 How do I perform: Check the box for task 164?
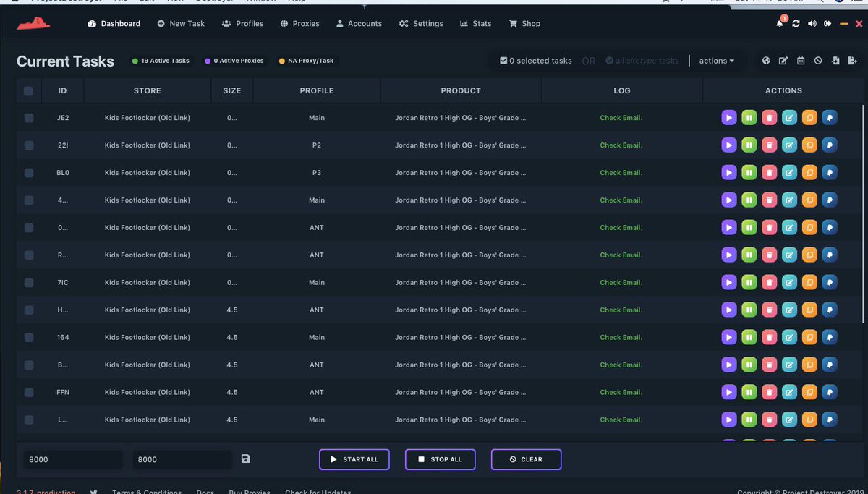28,338
